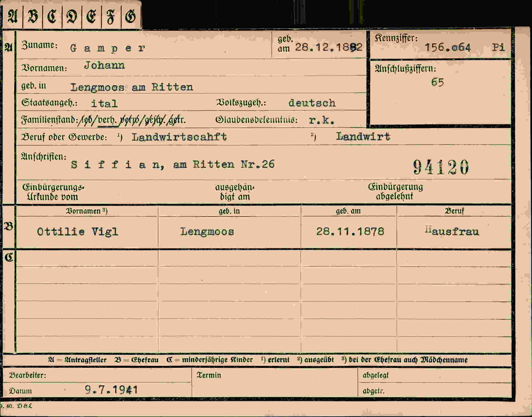Screen dimensions: 532x417
Task: Click the surname 'G a m p e r'
Action: [x=108, y=48]
